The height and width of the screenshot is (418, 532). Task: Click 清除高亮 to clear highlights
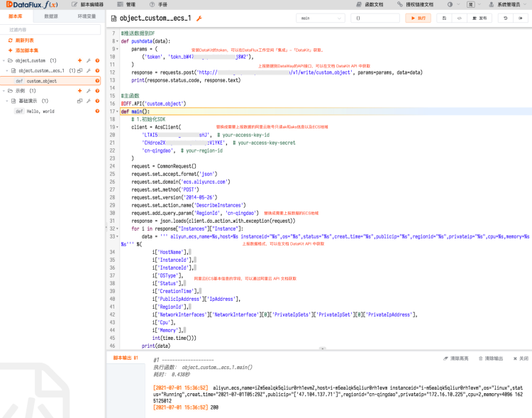pyautogui.click(x=456, y=358)
